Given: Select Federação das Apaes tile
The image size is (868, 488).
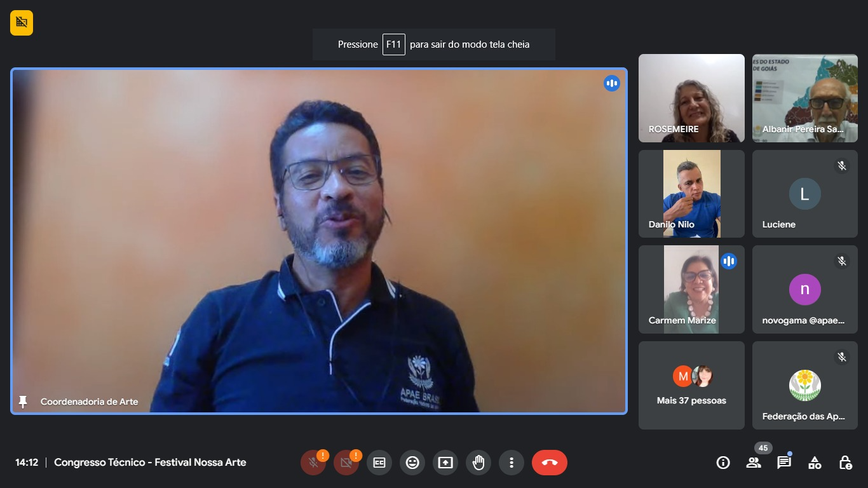Looking at the screenshot, I should point(805,385).
